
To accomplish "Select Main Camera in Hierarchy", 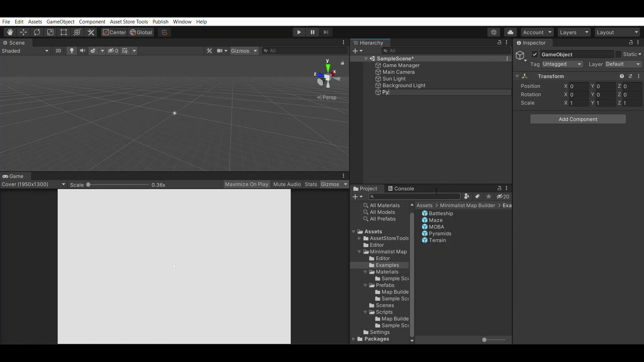I will pos(398,72).
